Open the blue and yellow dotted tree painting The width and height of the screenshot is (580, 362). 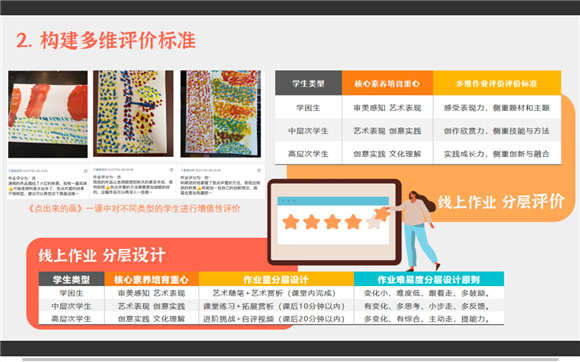133,114
